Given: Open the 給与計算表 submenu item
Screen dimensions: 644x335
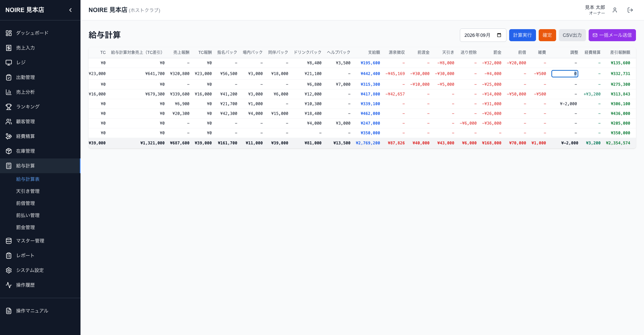Looking at the screenshot, I should pyautogui.click(x=28, y=179).
